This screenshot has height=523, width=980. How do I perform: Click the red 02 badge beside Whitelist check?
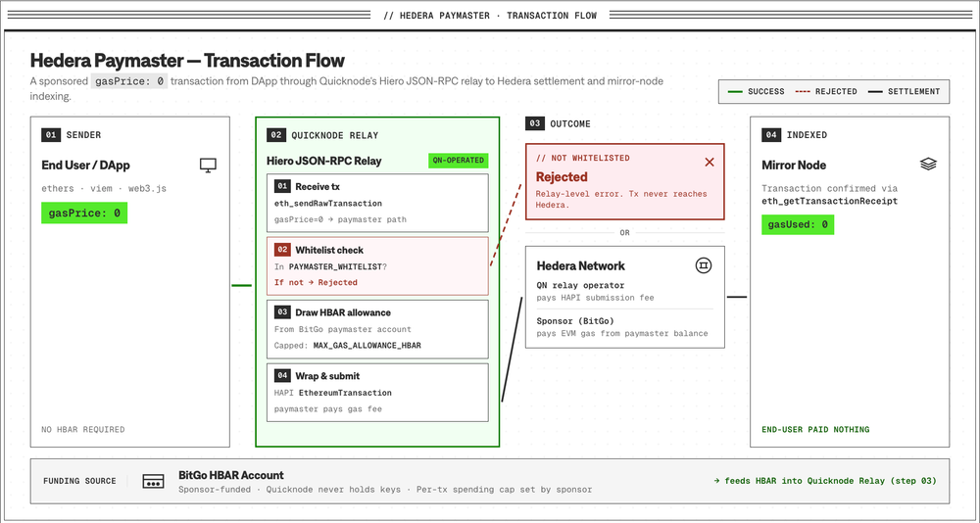[282, 250]
